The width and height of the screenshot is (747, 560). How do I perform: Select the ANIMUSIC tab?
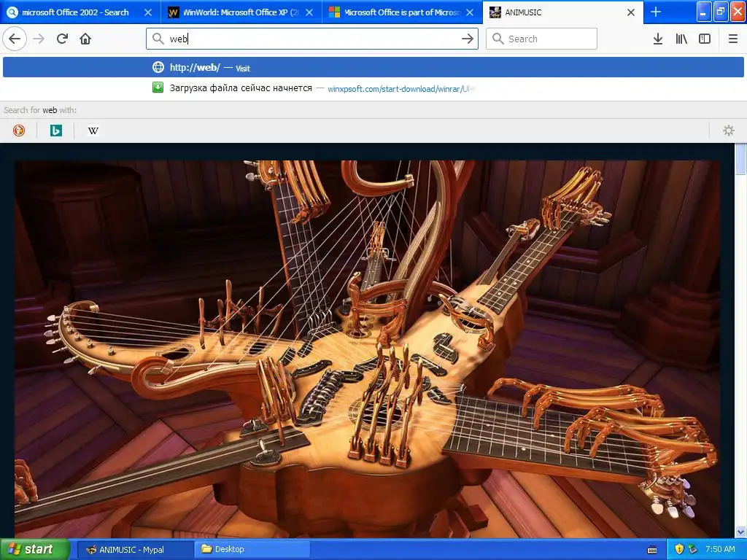click(x=562, y=12)
